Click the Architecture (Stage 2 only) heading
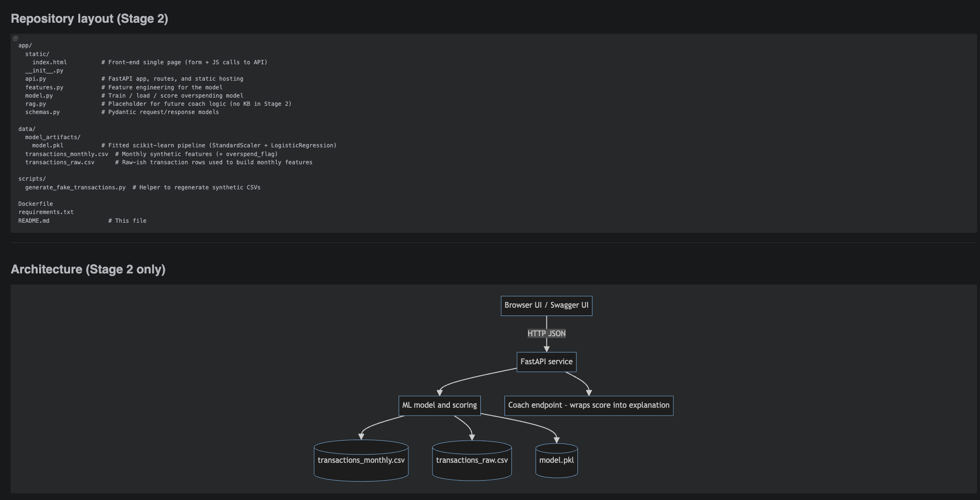 coord(88,269)
